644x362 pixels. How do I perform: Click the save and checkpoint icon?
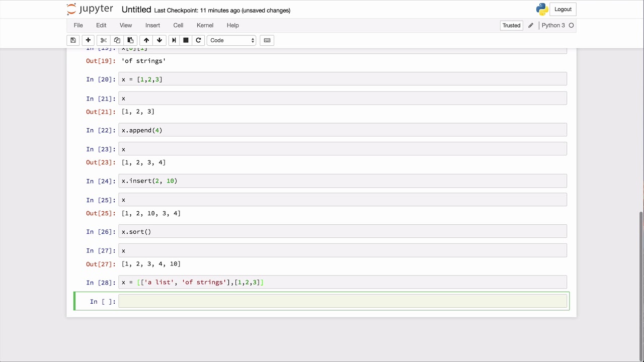pyautogui.click(x=73, y=40)
